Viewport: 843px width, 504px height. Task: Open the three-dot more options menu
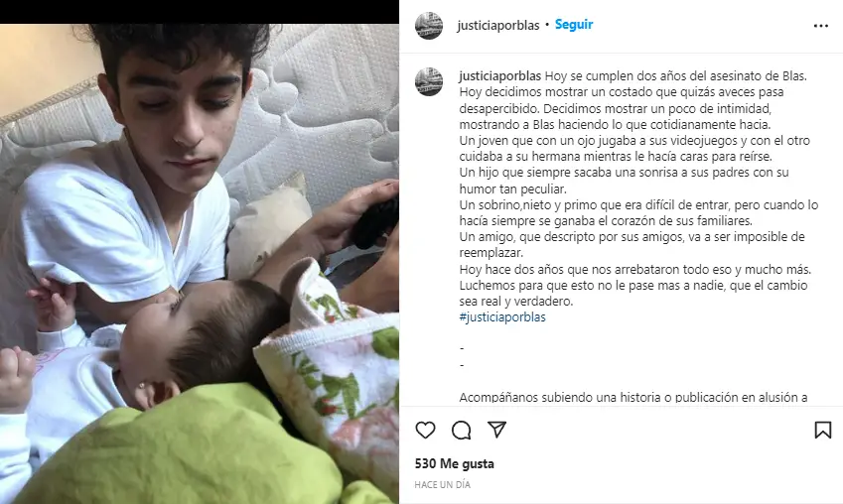(x=820, y=26)
